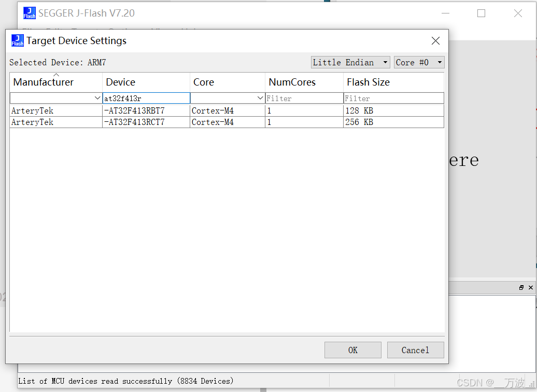Screen dimensions: 537x392
Task: Click Cortex-M4 cell in the AT32F413RCT7 row
Action: pyautogui.click(x=228, y=122)
